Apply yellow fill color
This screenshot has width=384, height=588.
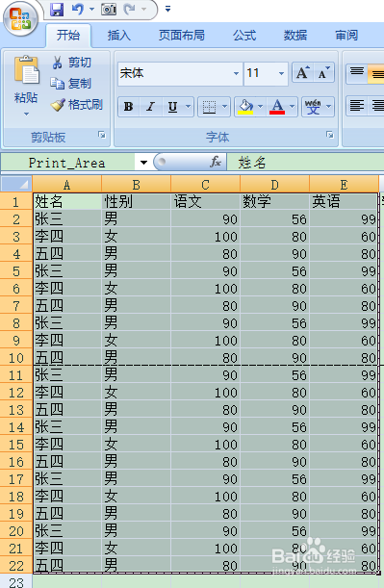(x=245, y=107)
